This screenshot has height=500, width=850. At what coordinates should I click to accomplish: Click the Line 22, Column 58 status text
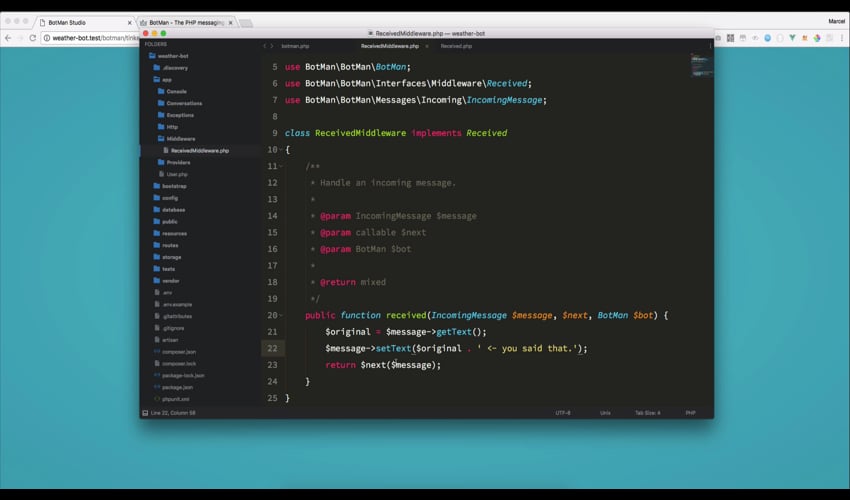173,413
